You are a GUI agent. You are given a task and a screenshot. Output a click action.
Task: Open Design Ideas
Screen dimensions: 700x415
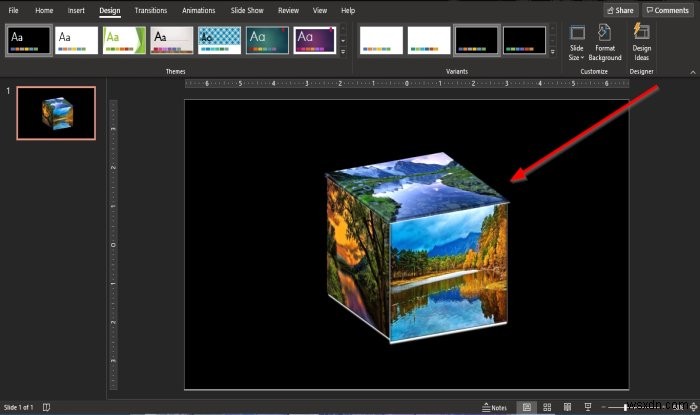(642, 43)
